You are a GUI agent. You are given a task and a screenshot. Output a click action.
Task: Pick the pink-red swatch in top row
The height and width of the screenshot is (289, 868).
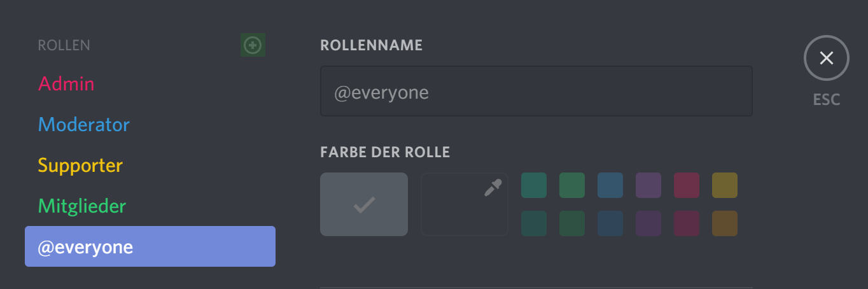coord(687,185)
